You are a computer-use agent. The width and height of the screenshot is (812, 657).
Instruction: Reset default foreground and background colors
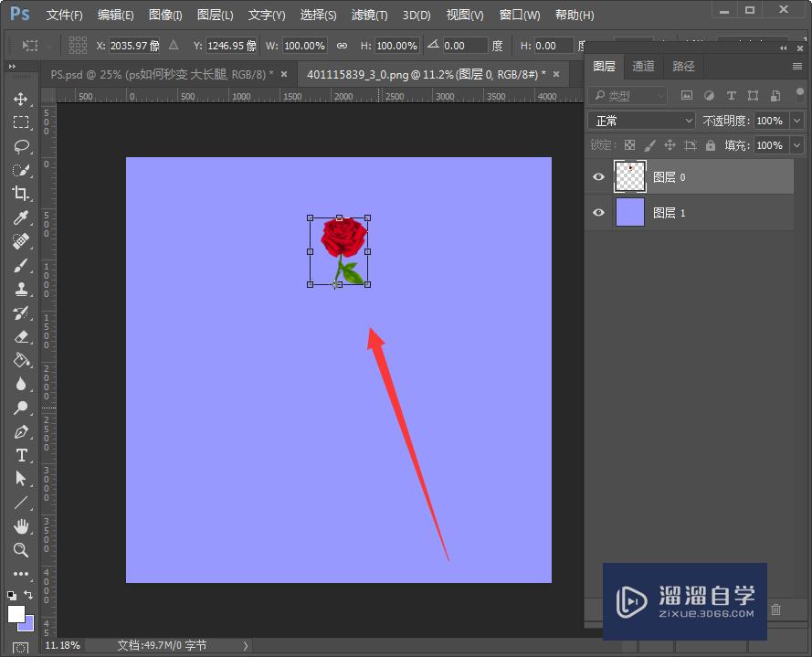point(11,596)
